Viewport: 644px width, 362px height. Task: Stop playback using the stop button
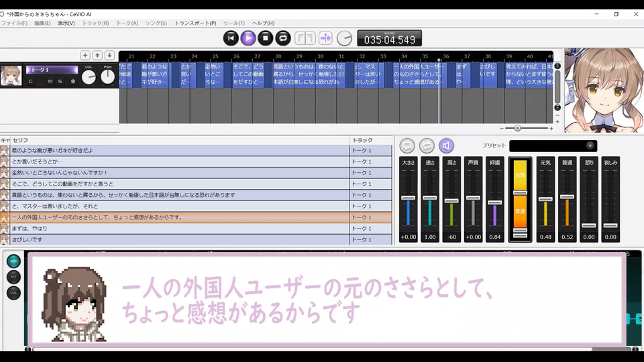click(266, 38)
